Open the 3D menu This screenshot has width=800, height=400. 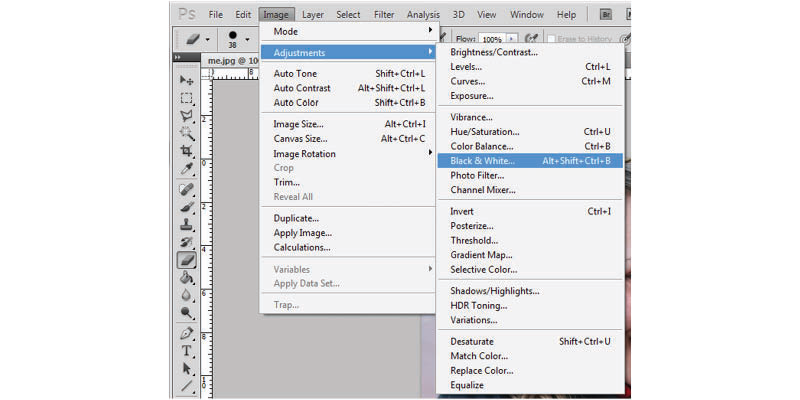coord(459,15)
